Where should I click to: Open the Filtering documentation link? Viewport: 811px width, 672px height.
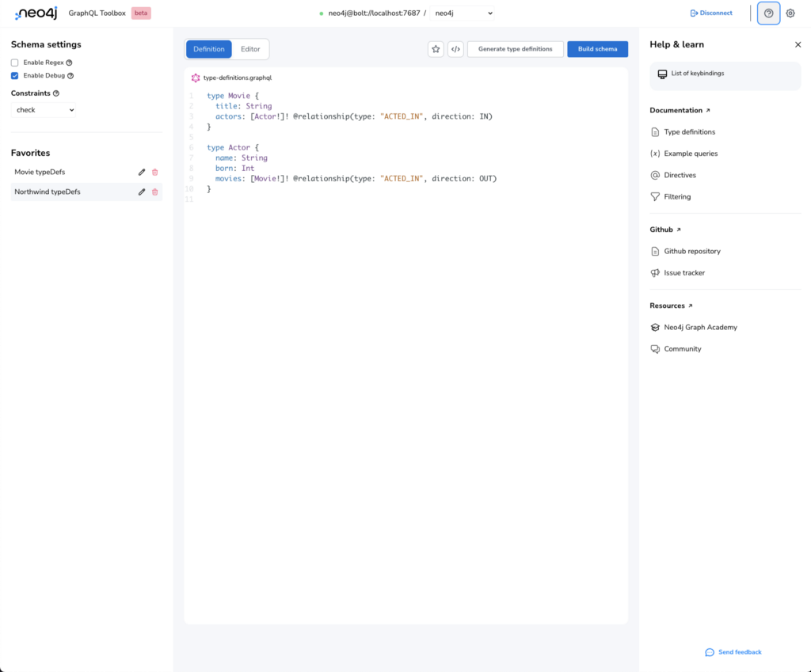[678, 197]
